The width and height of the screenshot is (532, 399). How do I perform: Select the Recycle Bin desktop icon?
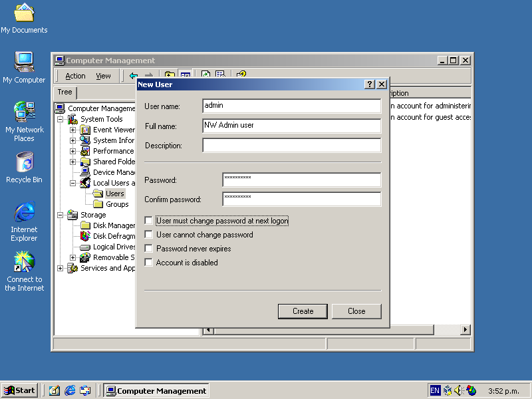pyautogui.click(x=24, y=168)
